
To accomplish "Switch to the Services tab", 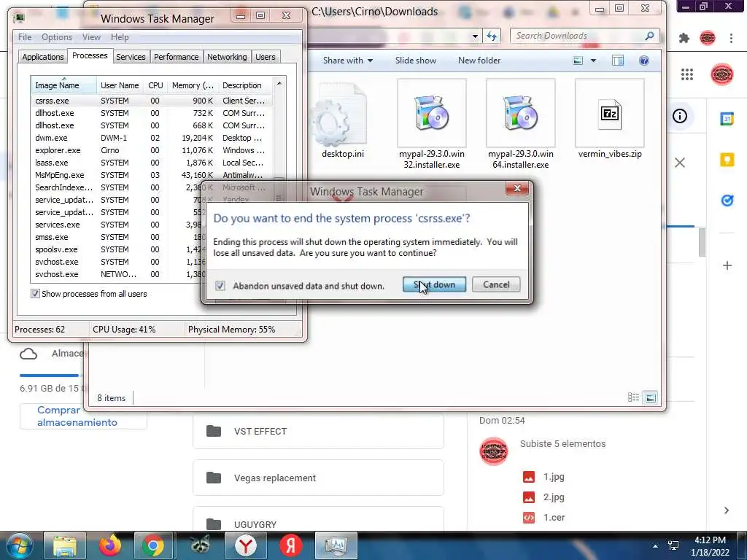I will [x=131, y=57].
